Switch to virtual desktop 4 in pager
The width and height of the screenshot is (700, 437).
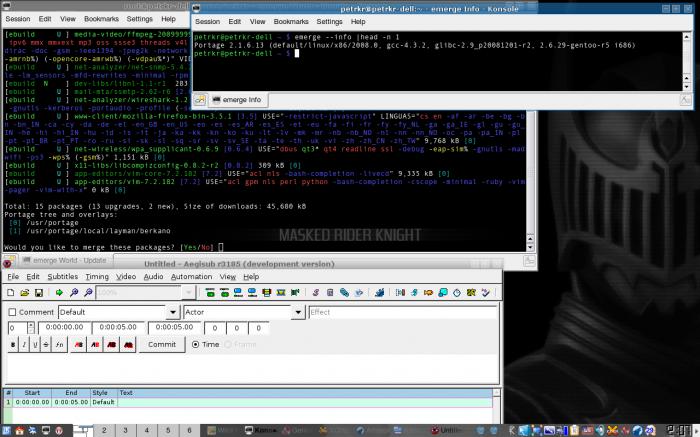(146, 430)
